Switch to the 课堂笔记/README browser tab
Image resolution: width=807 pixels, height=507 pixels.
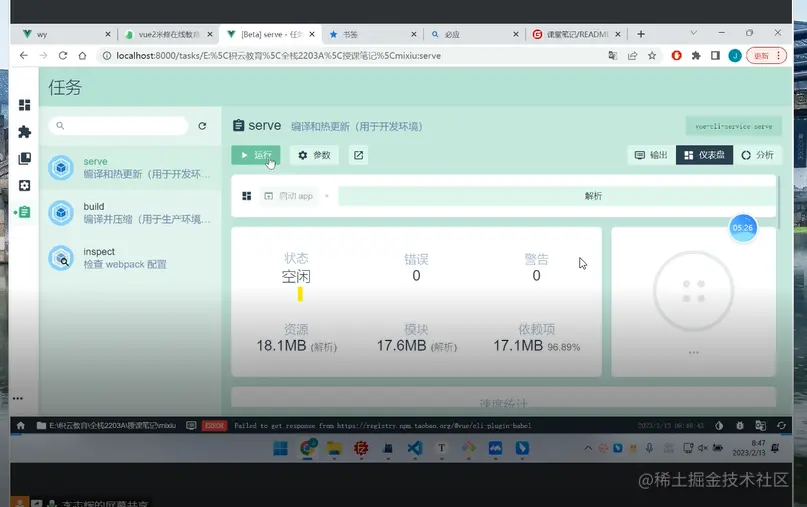click(x=577, y=34)
